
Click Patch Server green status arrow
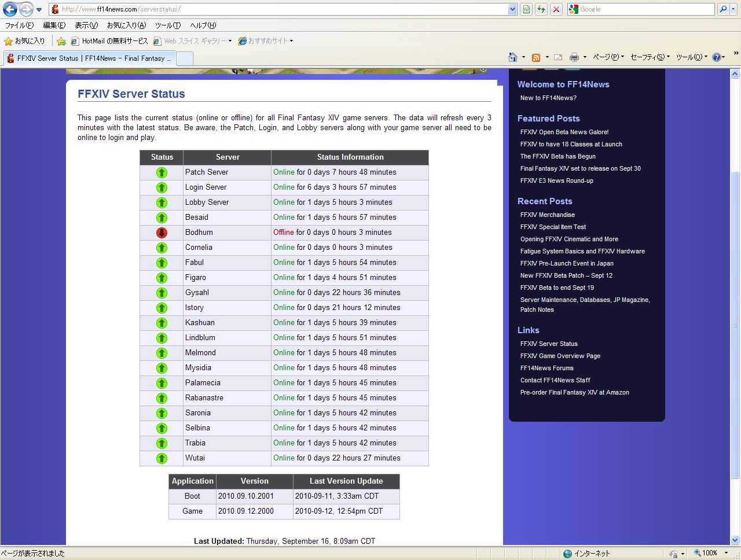(162, 172)
